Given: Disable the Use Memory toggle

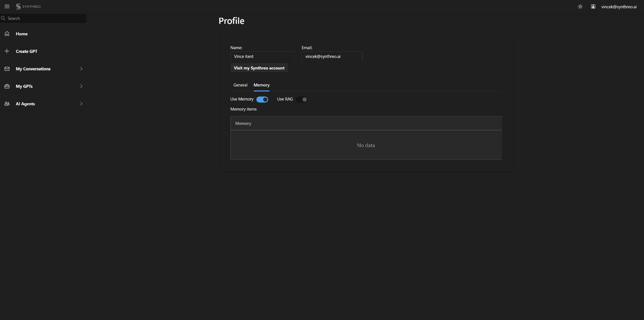Looking at the screenshot, I should [x=262, y=100].
